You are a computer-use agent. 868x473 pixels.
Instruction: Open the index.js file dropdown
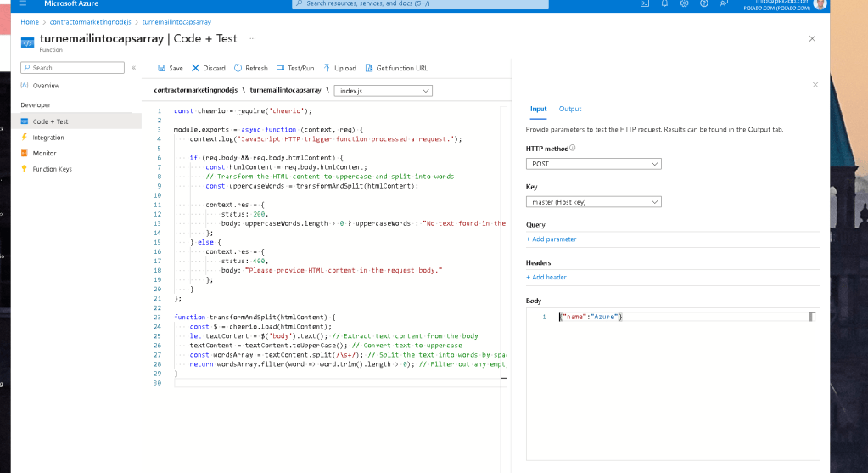click(383, 91)
